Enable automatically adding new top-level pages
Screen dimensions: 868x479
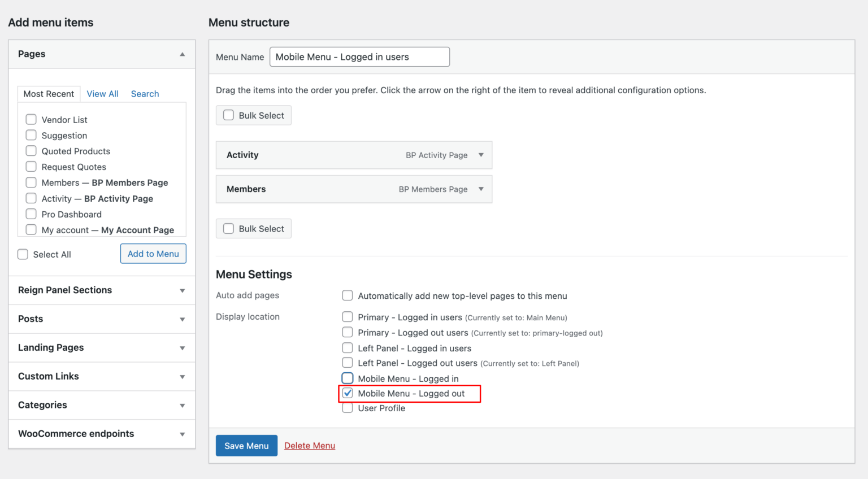348,295
